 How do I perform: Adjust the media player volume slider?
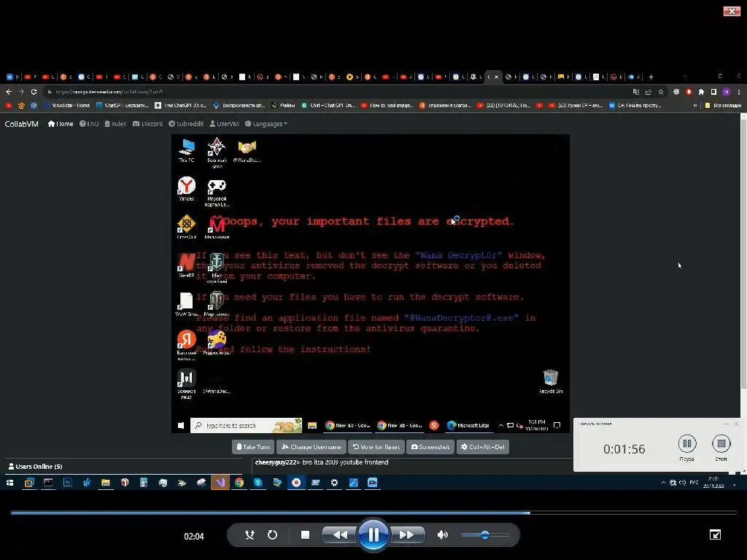click(x=485, y=534)
